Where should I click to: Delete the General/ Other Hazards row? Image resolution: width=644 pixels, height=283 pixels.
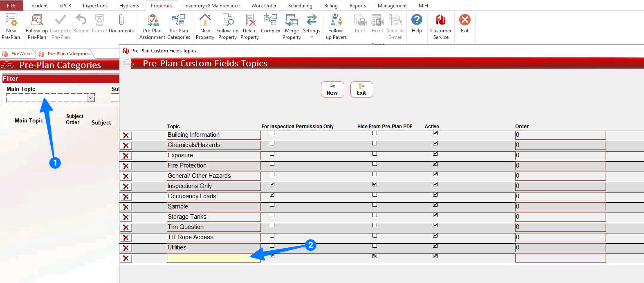pyautogui.click(x=126, y=177)
